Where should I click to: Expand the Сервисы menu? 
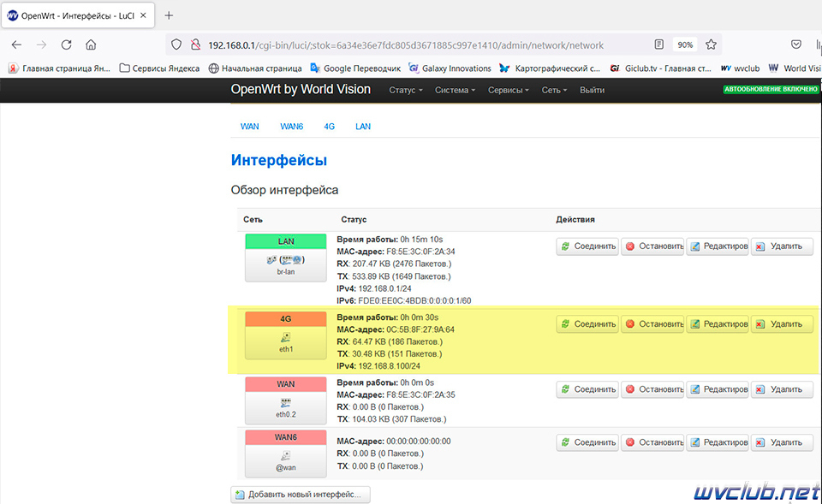508,90
